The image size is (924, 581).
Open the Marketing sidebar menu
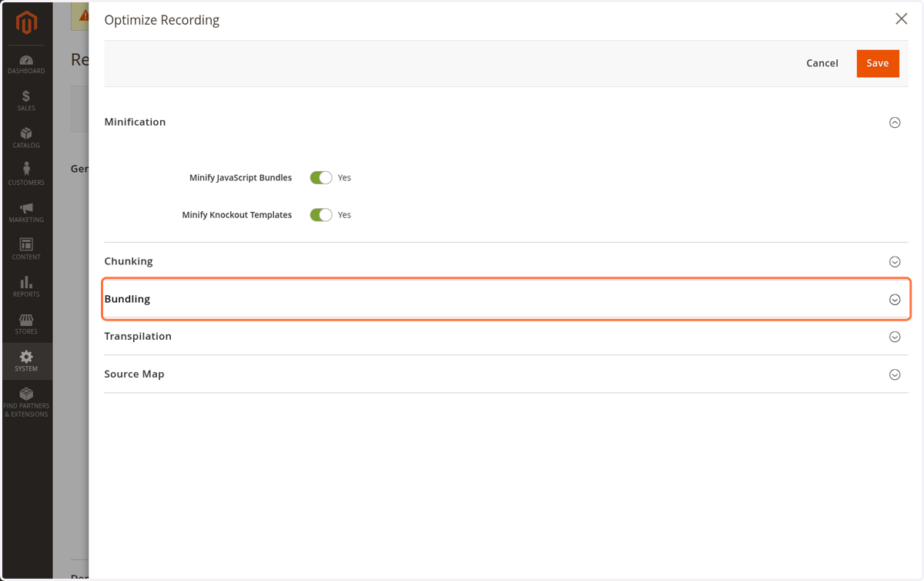pyautogui.click(x=26, y=212)
